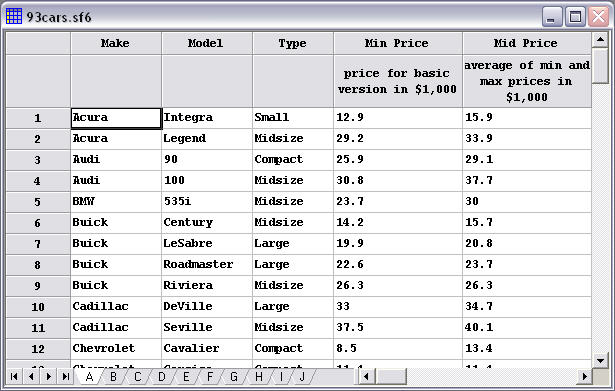This screenshot has height=391, width=615.
Task: Select the Mid Price column header
Action: tap(527, 43)
